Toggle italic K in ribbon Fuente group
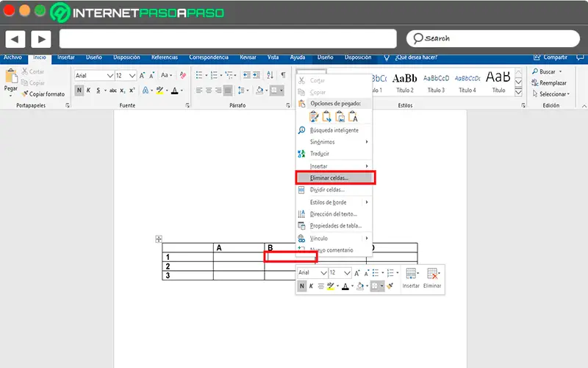 pos(88,91)
